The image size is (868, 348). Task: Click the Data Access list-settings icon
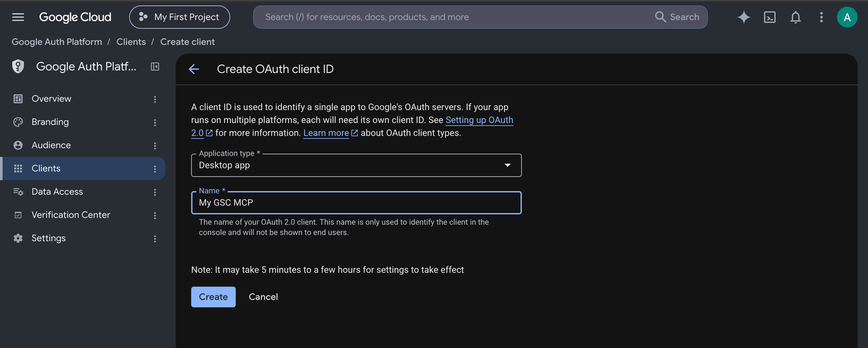[18, 192]
